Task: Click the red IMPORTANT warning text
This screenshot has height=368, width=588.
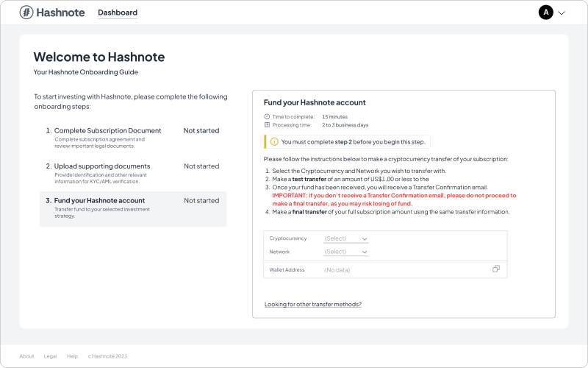Action: pos(394,199)
